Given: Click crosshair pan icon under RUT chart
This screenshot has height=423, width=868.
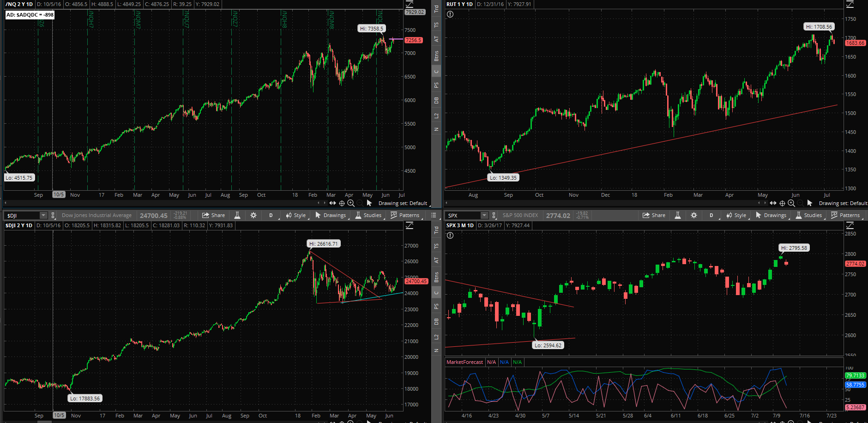Looking at the screenshot, I should click(782, 203).
